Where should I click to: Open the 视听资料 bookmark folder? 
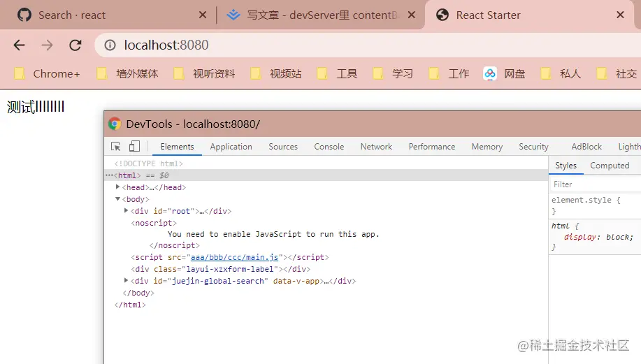click(x=204, y=74)
